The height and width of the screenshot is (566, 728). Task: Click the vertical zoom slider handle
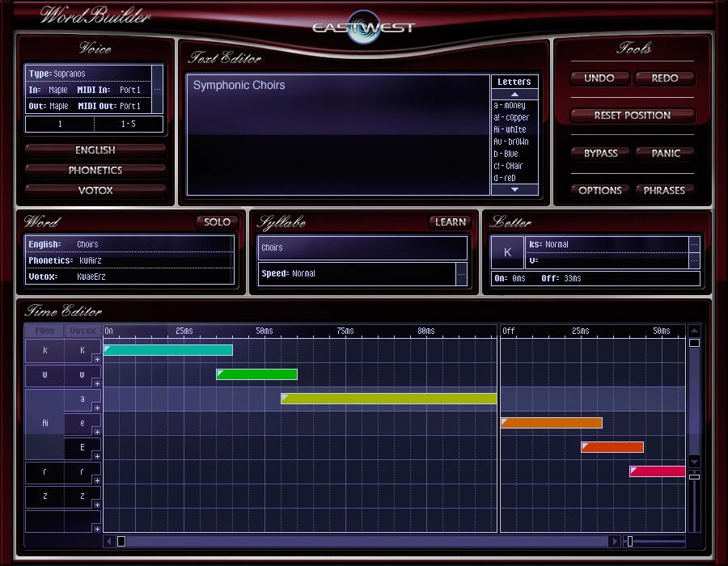(x=694, y=476)
